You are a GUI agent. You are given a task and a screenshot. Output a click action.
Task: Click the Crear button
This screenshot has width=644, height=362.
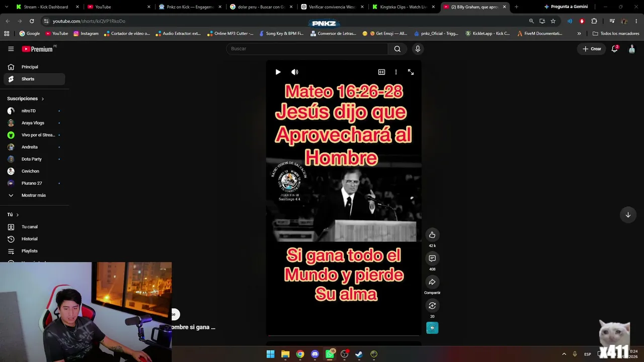pyautogui.click(x=592, y=49)
